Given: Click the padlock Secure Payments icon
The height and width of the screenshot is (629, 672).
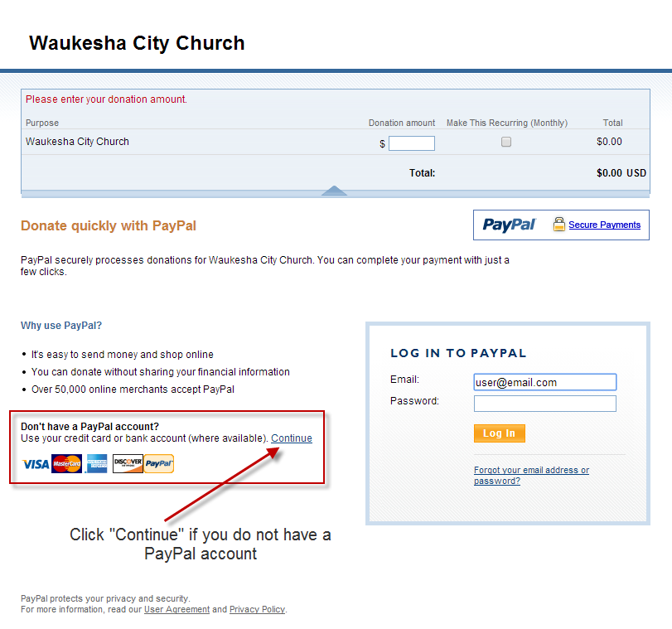Looking at the screenshot, I should [558, 224].
